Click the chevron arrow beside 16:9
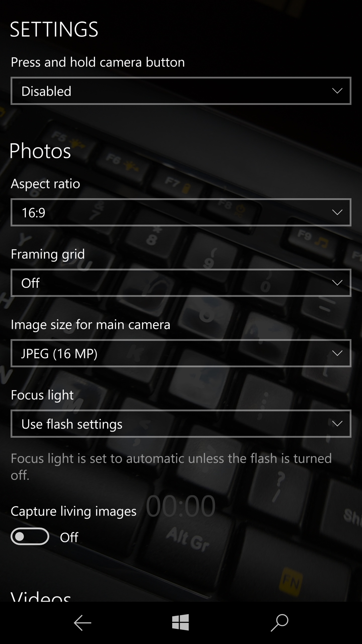This screenshot has height=644, width=362. coord(337,212)
